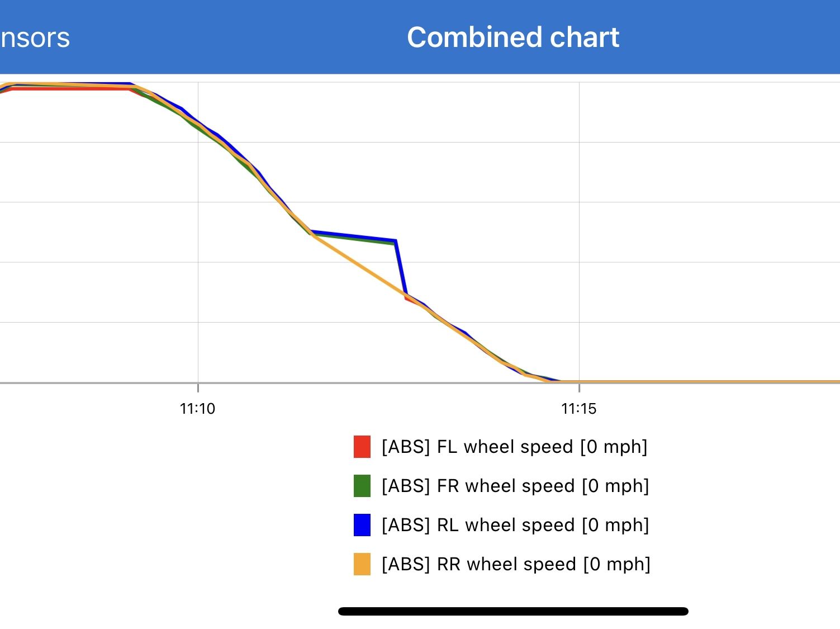
Task: Click the flat zero-speed line after 11:15
Action: pyautogui.click(x=699, y=382)
